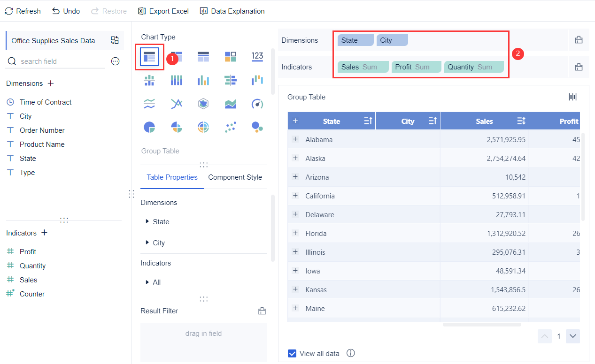Open the chart settings icon on Group Table
Image resolution: width=595 pixels, height=364 pixels.
click(572, 97)
